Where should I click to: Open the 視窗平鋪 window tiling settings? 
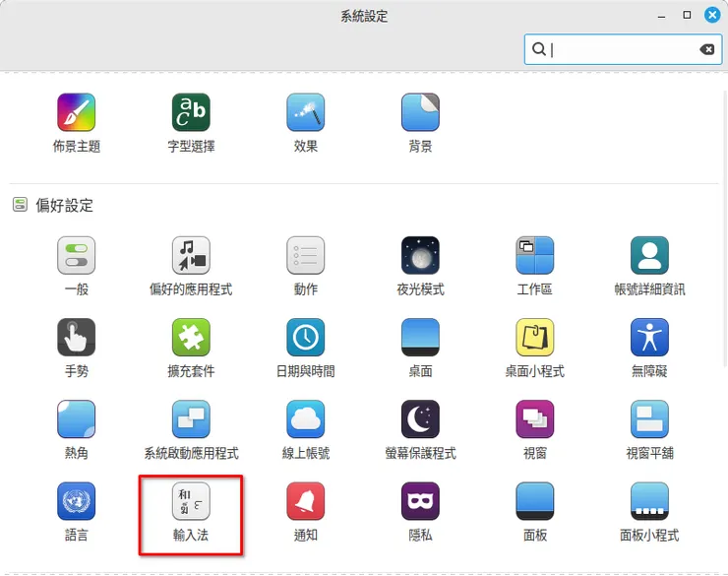point(649,429)
